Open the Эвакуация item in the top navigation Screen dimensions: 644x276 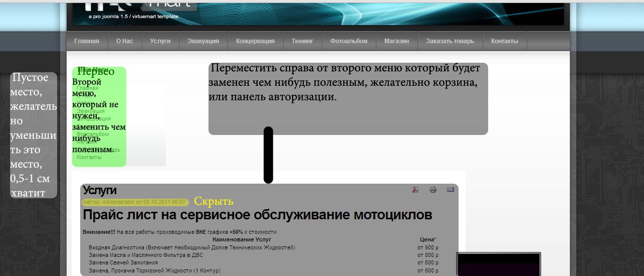pos(203,41)
